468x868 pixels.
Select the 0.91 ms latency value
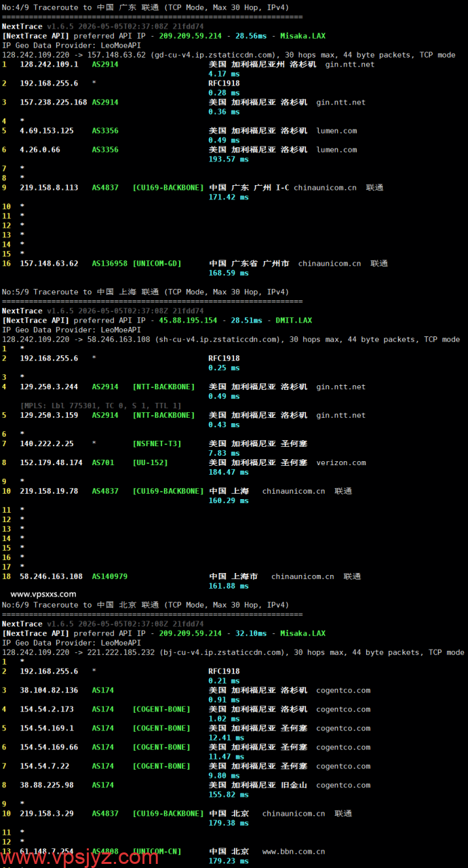tap(224, 701)
